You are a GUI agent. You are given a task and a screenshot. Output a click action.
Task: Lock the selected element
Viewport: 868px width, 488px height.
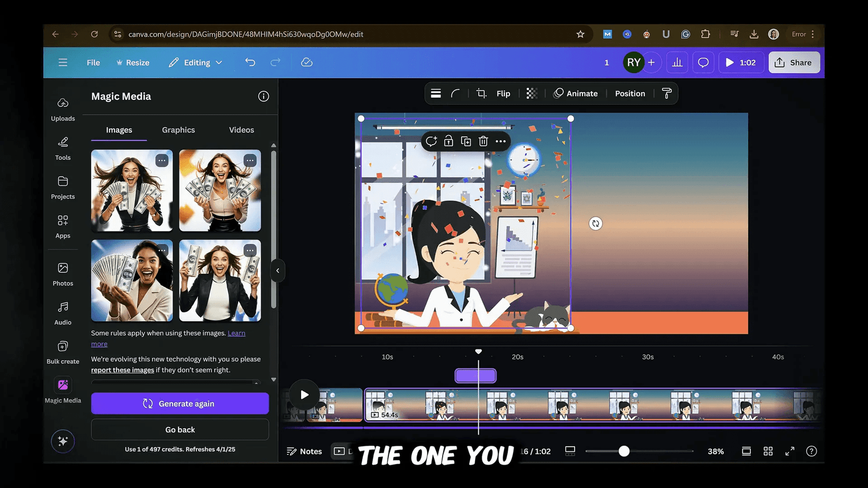pyautogui.click(x=448, y=141)
